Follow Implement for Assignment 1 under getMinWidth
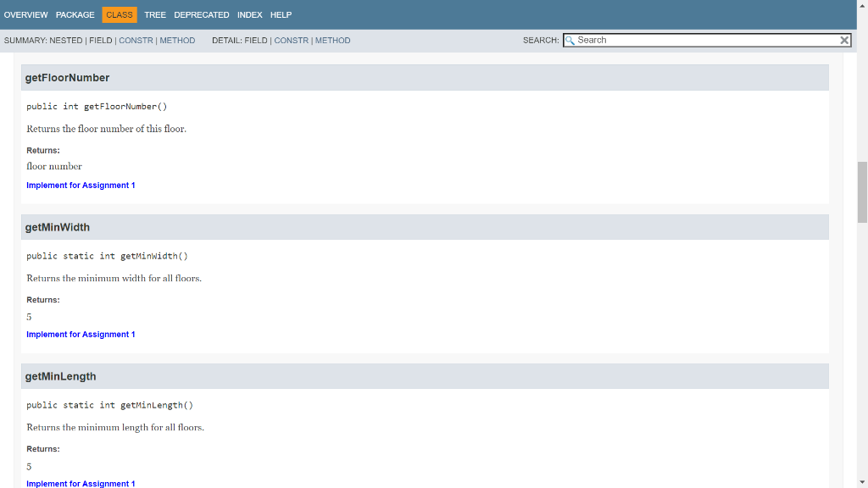 [x=81, y=334]
